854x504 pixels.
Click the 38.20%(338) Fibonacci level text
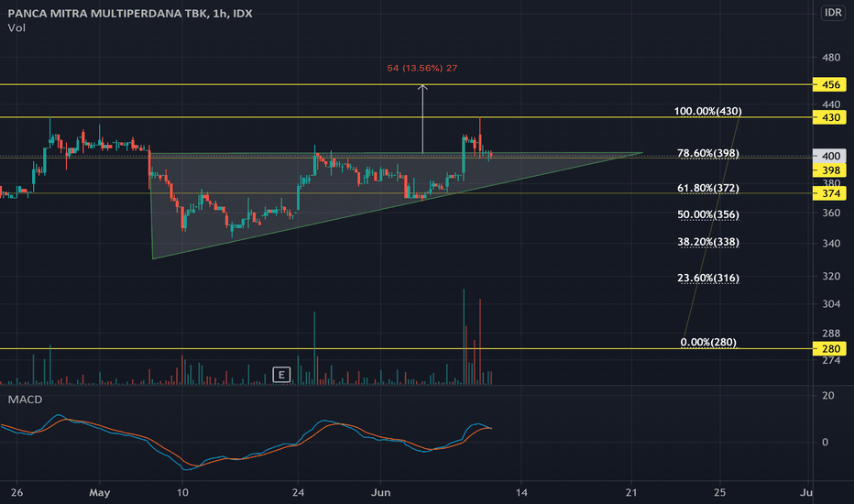tap(708, 242)
